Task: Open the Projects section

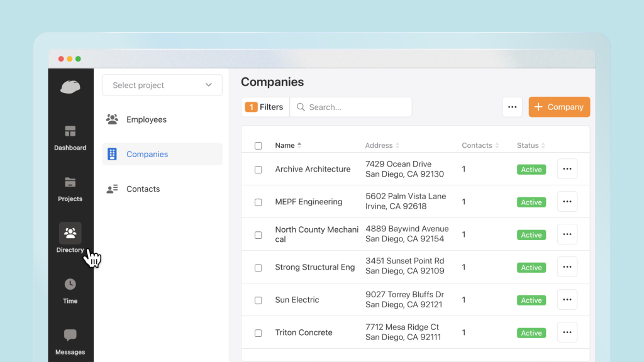Action: pos(70,189)
